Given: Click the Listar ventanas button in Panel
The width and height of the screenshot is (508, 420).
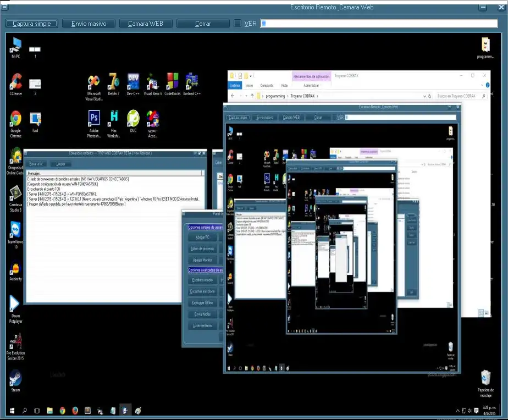Looking at the screenshot, I should [202, 325].
